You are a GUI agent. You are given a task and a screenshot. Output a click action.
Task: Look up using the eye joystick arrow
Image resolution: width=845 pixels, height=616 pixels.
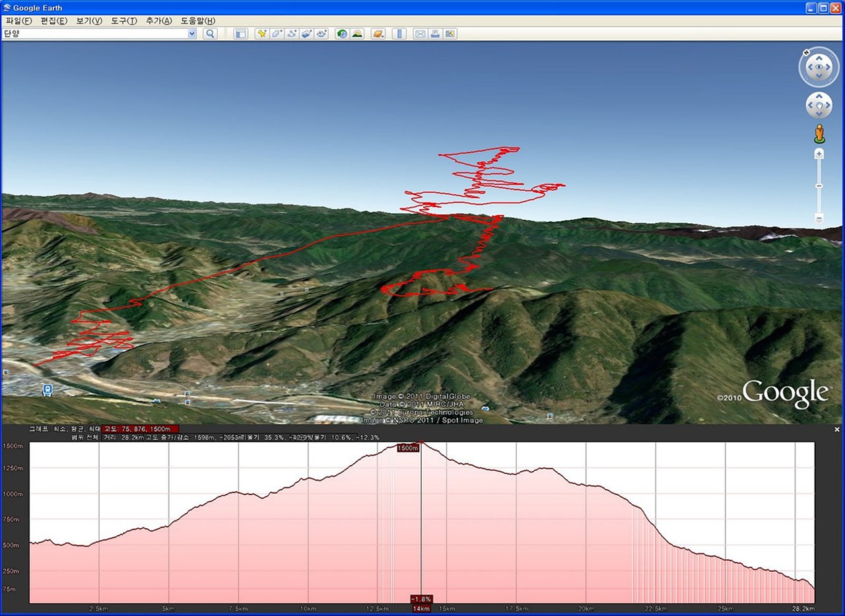point(819,57)
